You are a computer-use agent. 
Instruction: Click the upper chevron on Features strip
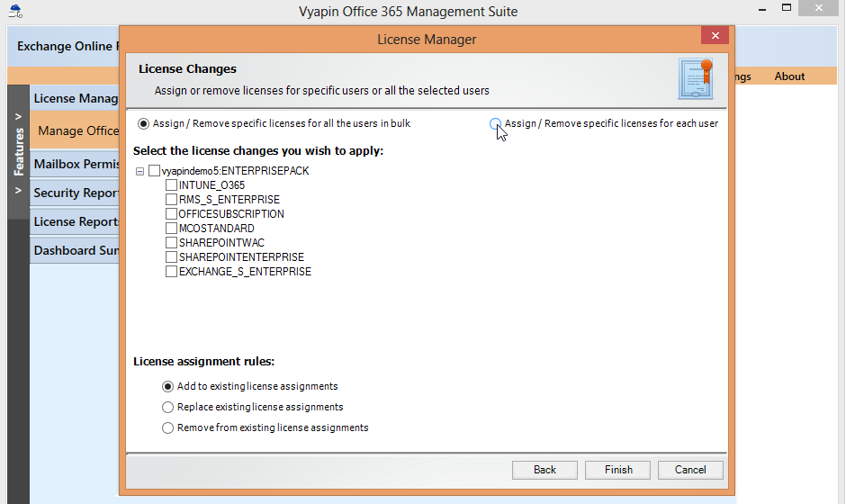coord(18,116)
